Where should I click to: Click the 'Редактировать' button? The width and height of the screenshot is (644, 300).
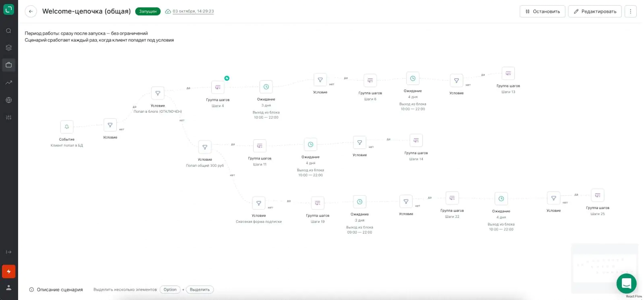click(595, 11)
